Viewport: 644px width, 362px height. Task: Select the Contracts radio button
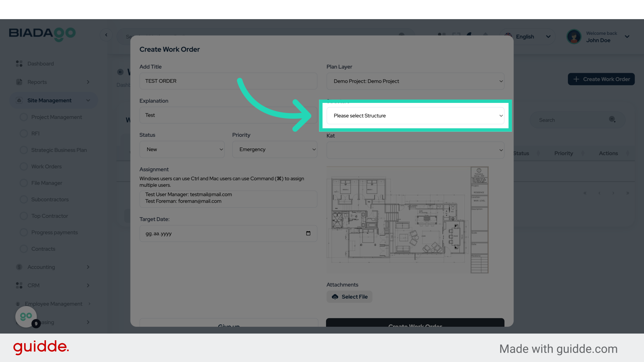(x=23, y=249)
